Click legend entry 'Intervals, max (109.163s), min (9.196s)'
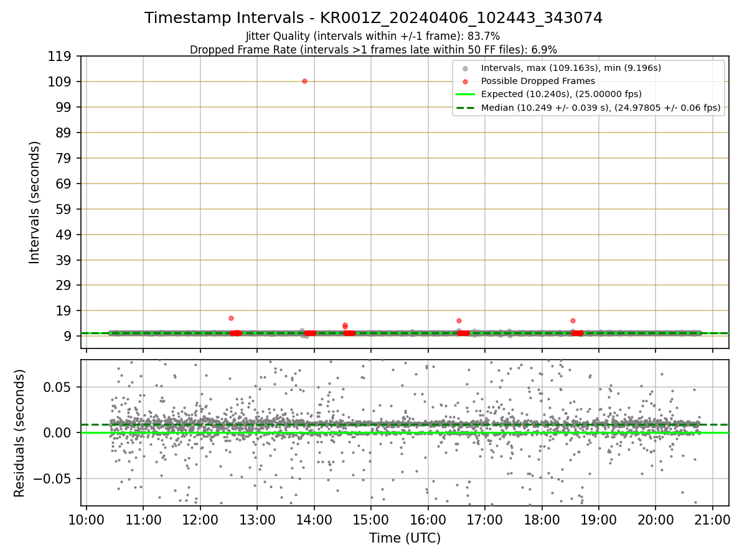 pyautogui.click(x=571, y=68)
